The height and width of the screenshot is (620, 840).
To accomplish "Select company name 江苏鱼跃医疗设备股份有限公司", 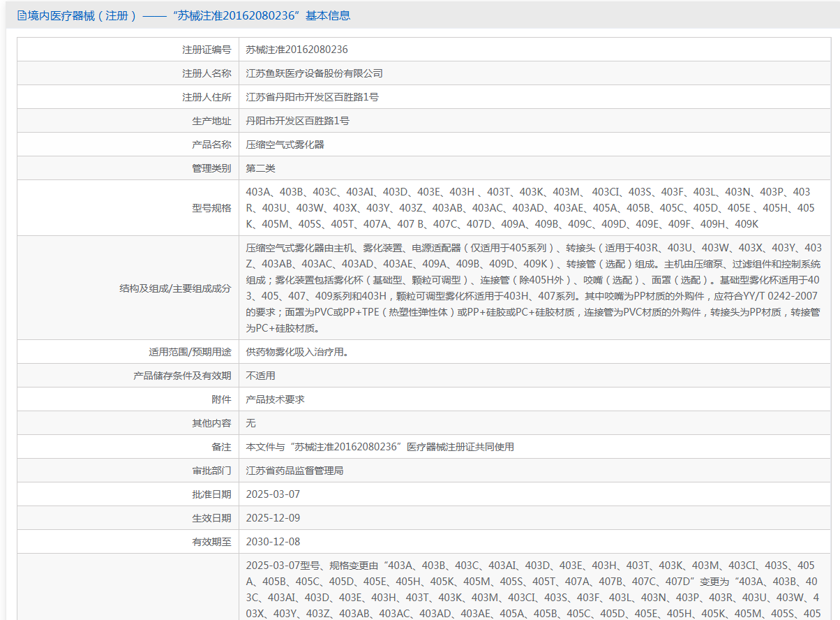I will 315,73.
